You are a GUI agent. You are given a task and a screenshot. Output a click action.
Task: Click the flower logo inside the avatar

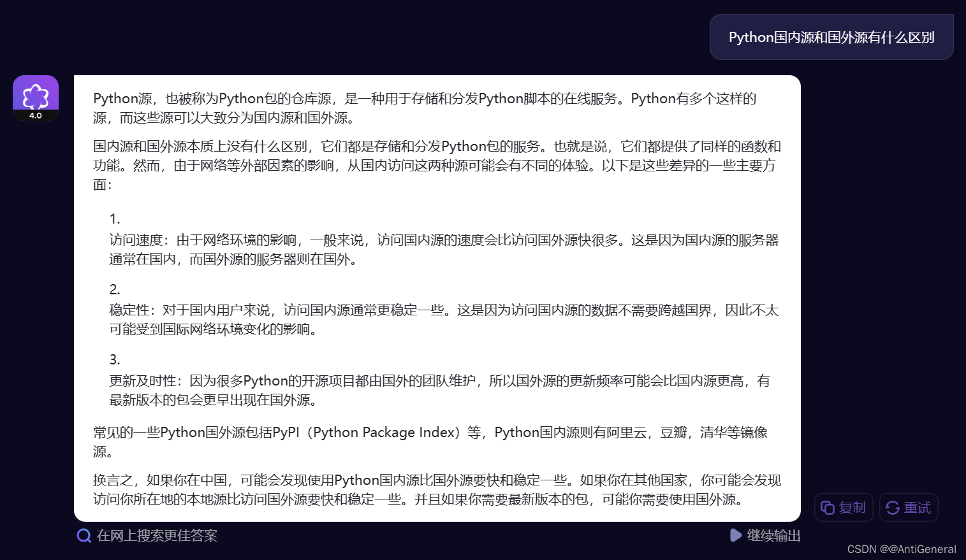click(35, 94)
